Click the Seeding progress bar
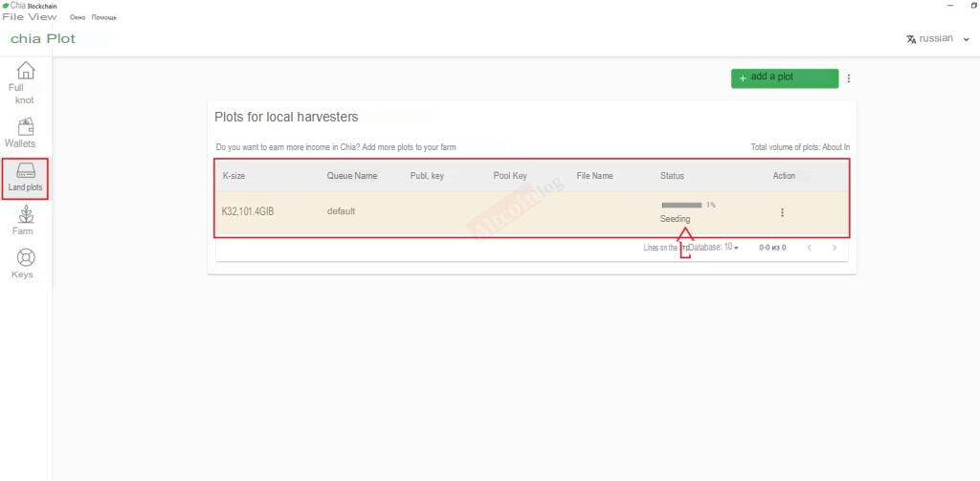The image size is (980, 481). point(681,205)
